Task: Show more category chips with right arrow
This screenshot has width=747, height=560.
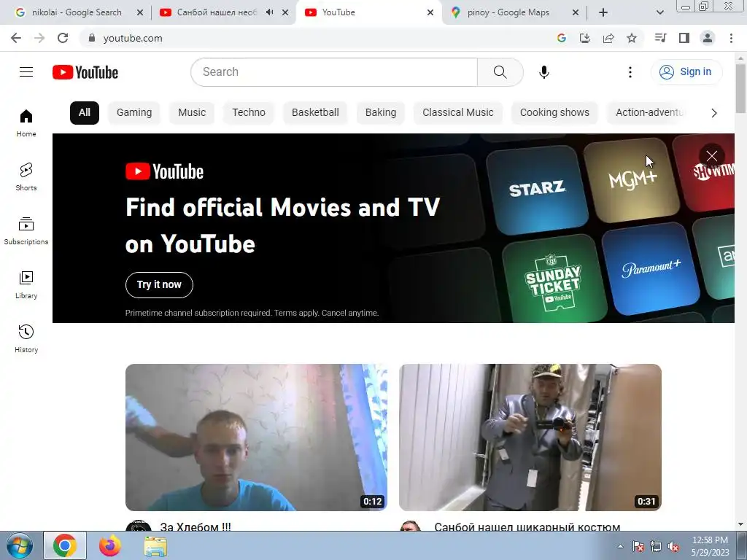Action: (x=713, y=113)
